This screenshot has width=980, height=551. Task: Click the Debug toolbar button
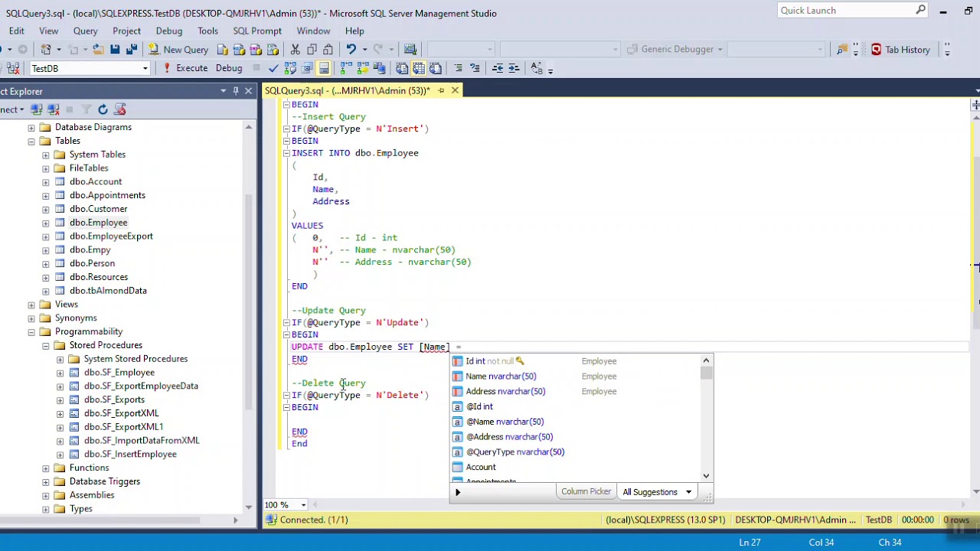(x=229, y=68)
